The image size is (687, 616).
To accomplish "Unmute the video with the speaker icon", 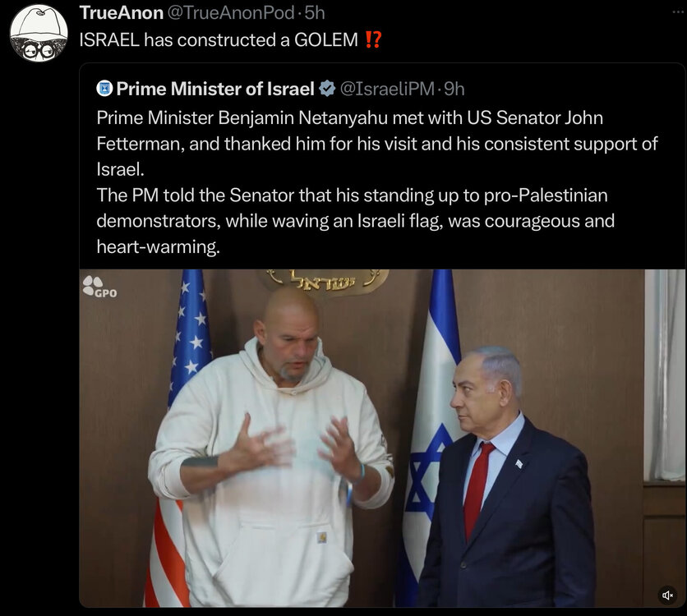I will pos(668,595).
